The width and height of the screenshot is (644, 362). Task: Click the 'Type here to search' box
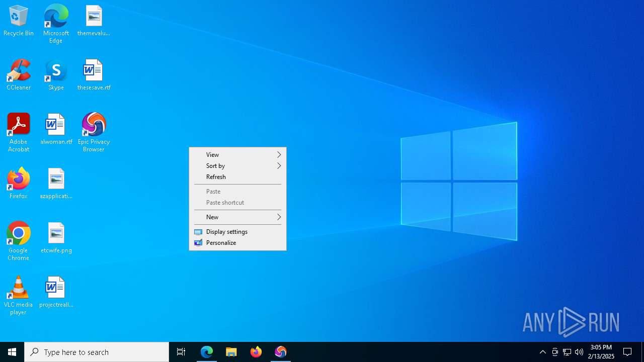click(x=97, y=352)
